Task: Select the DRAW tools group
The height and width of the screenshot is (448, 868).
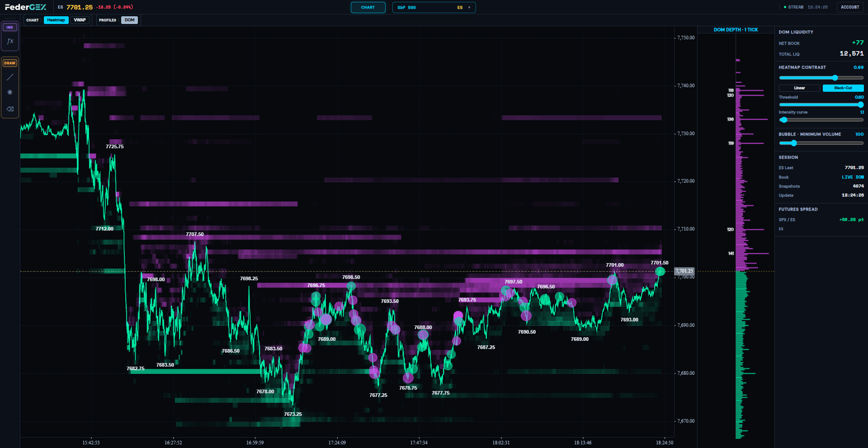Action: (10, 63)
